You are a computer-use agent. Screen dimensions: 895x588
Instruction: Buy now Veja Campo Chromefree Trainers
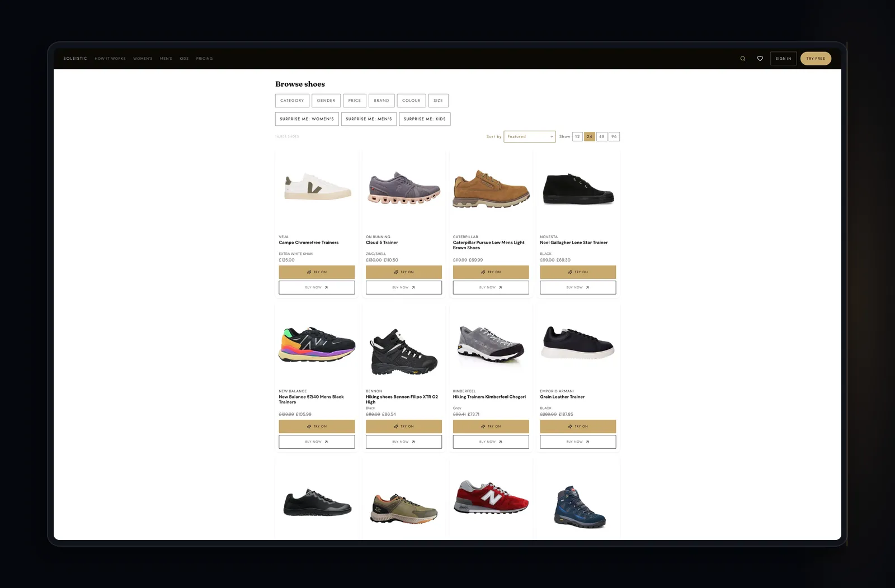[x=317, y=287]
